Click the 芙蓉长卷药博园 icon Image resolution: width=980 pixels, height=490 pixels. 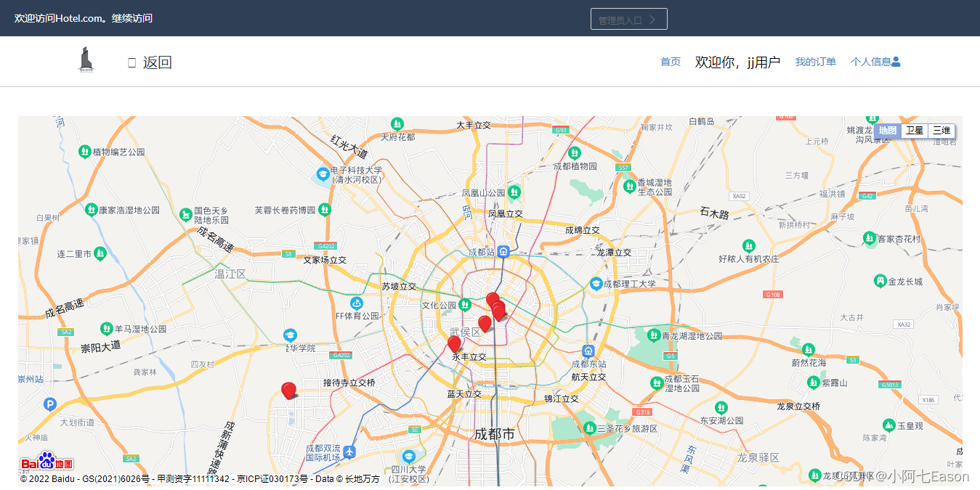[325, 210]
